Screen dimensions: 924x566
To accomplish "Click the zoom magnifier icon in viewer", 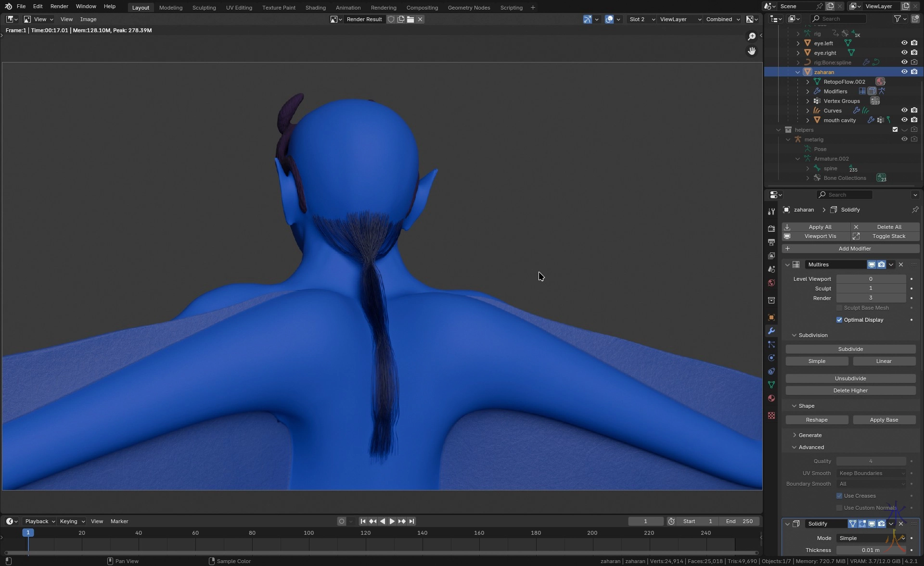I will click(752, 37).
